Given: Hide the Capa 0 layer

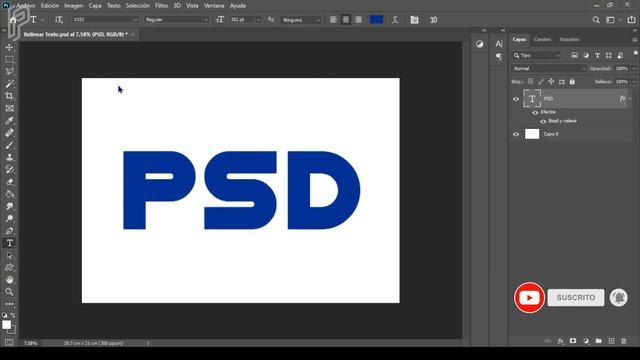Looking at the screenshot, I should coord(516,134).
